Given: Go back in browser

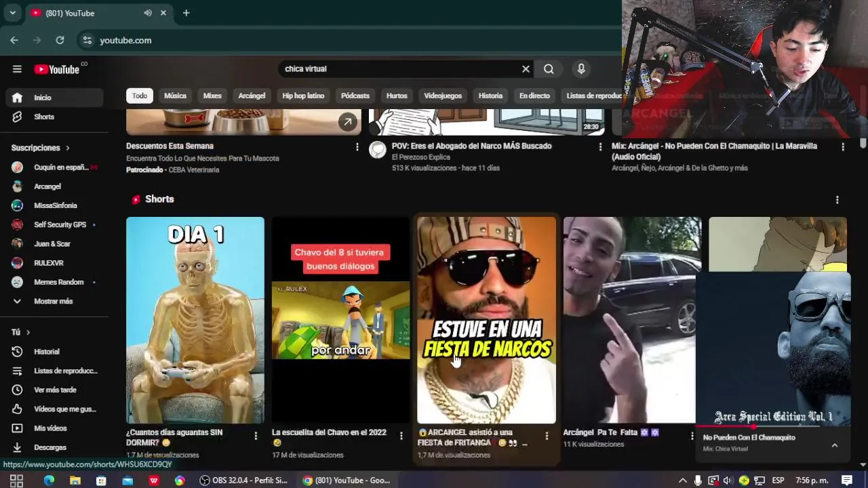Looking at the screenshot, I should pyautogui.click(x=14, y=40).
